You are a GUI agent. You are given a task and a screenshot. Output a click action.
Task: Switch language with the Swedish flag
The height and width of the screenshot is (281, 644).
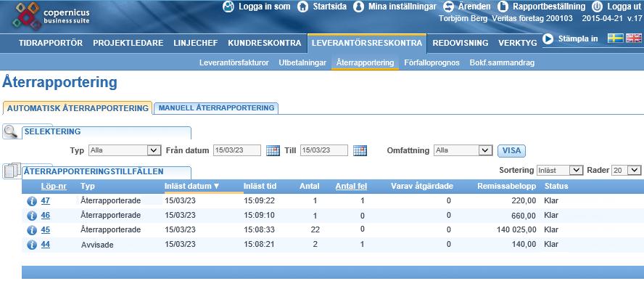coord(616,38)
